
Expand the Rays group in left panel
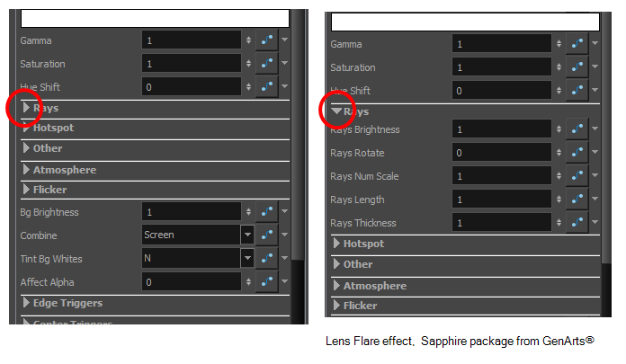(x=26, y=107)
